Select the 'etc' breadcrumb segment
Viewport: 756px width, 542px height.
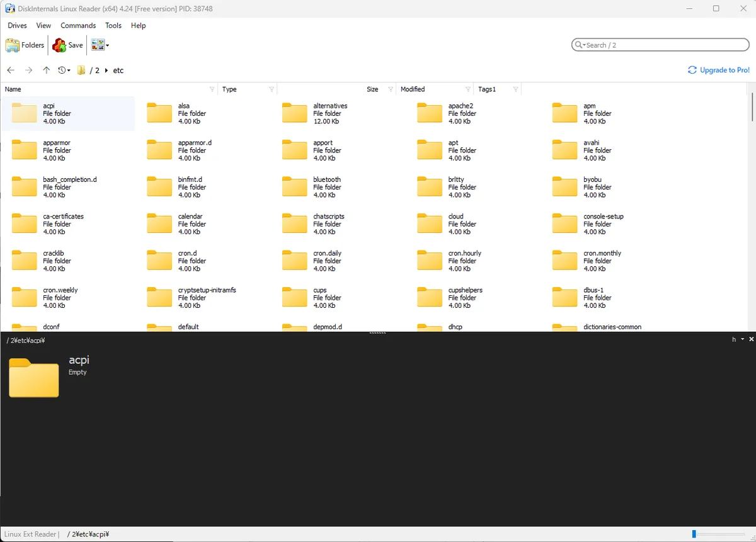point(118,71)
